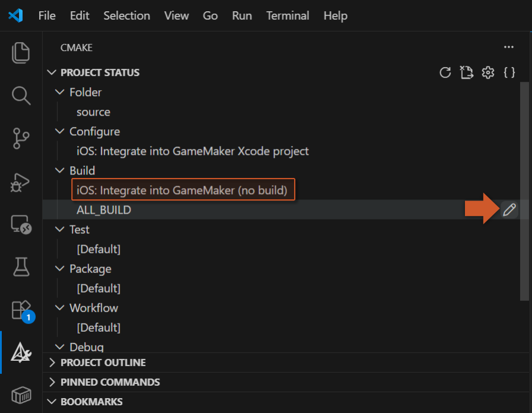532x413 pixels.
Task: Open the Remote Explorer icon
Action: pyautogui.click(x=21, y=225)
